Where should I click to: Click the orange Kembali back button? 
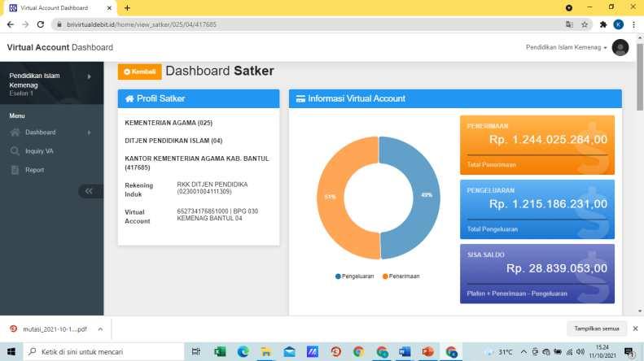pos(140,72)
